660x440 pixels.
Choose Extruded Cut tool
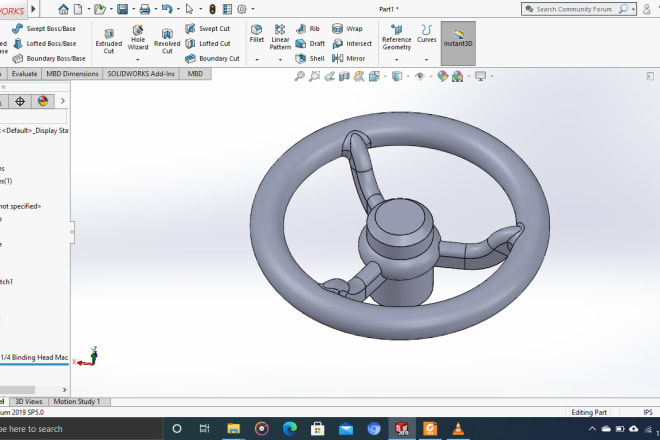pos(109,41)
